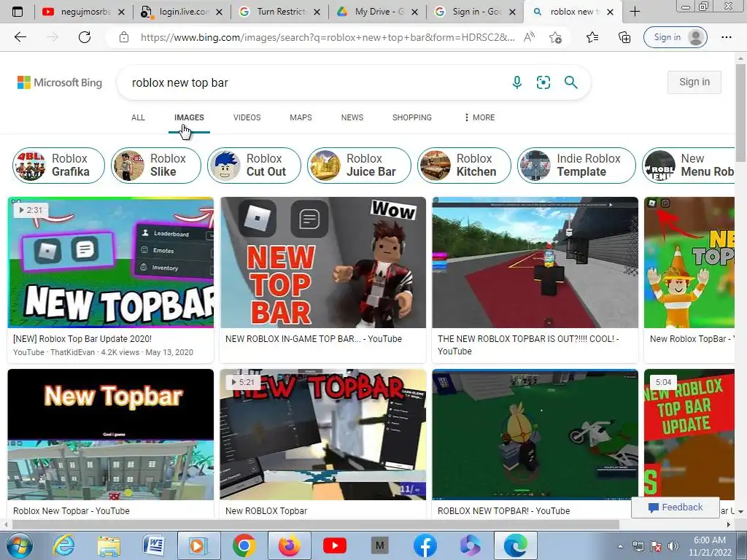Open the tab actions menu icon
747x560 pixels.
pyautogui.click(x=18, y=12)
